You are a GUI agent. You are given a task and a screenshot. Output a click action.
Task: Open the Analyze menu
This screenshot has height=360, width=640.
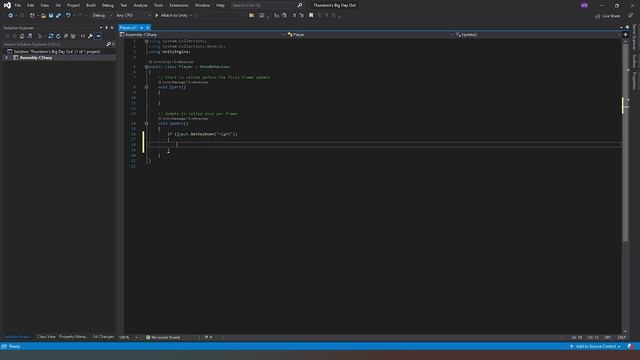(x=140, y=5)
